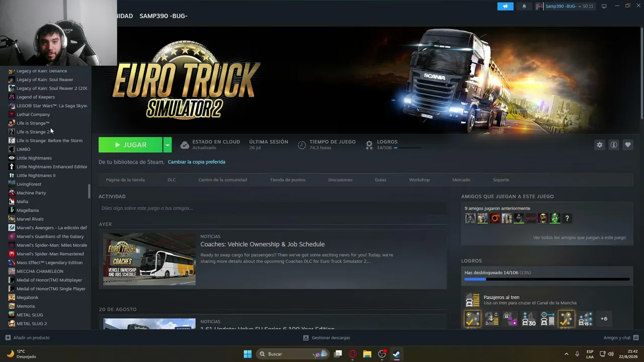This screenshot has width=644, height=362.
Task: Open the Windows Start menu
Action: point(248,354)
